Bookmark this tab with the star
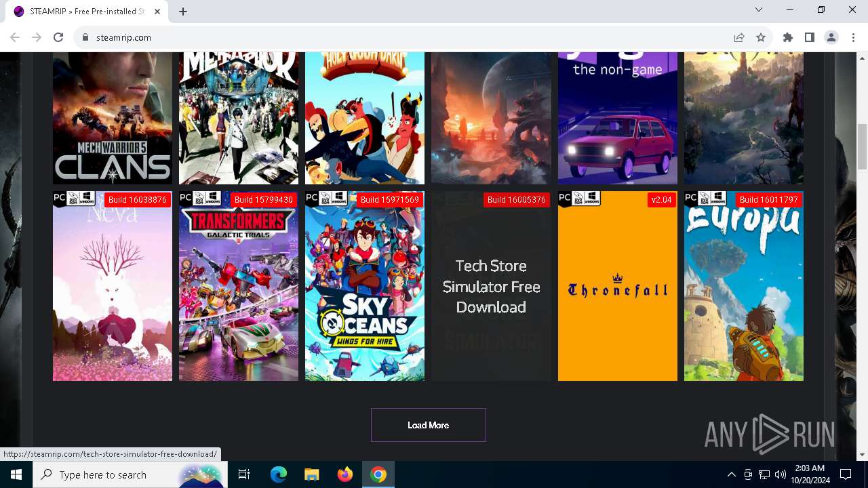Viewport: 868px width, 488px height. coord(761,37)
